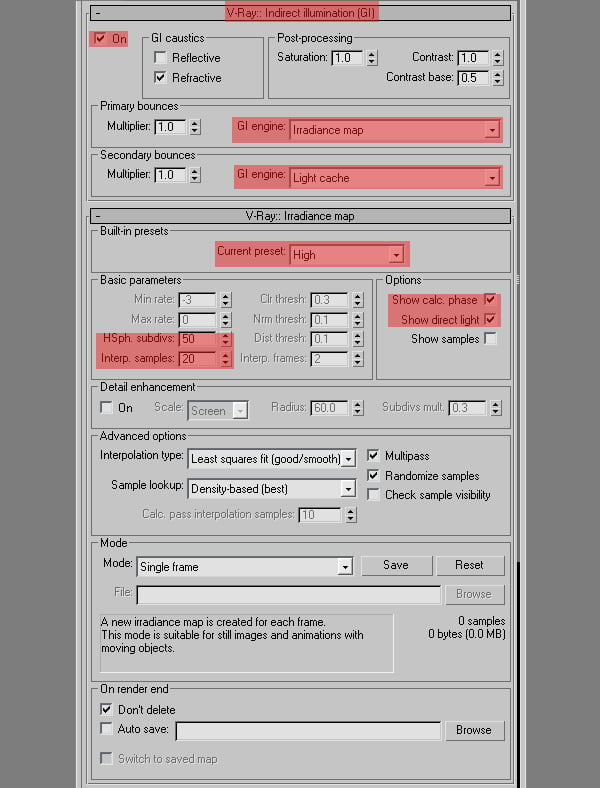Screen dimensions: 600x788
Task: Click the Save irradiance map button
Action: tap(396, 565)
